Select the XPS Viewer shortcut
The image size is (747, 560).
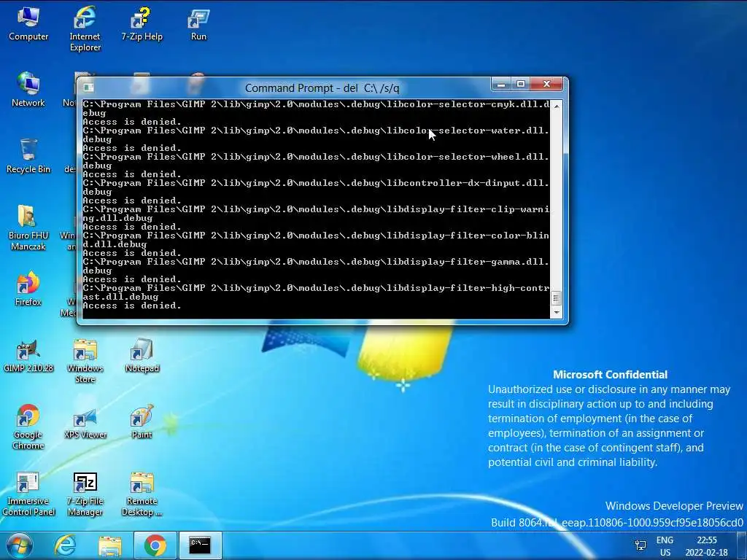[x=85, y=422]
